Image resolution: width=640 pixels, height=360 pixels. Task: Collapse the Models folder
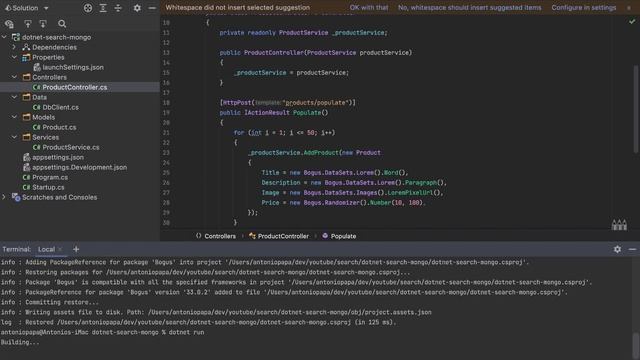point(14,117)
